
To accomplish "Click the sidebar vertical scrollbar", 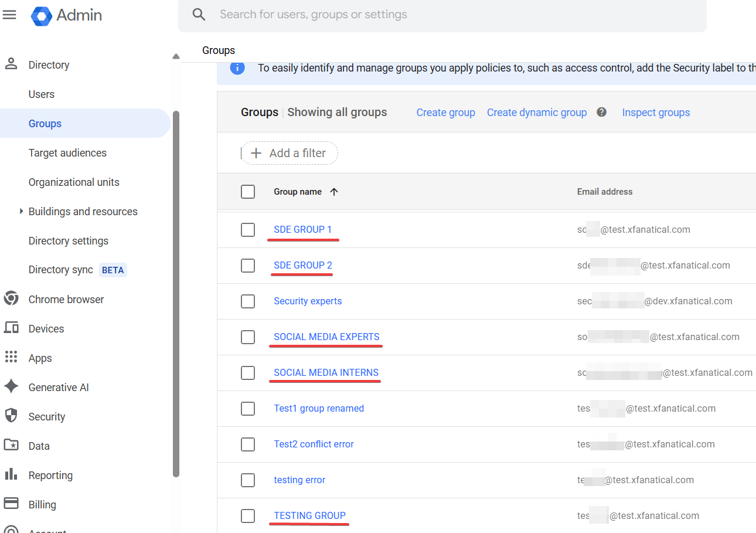I will (x=176, y=293).
